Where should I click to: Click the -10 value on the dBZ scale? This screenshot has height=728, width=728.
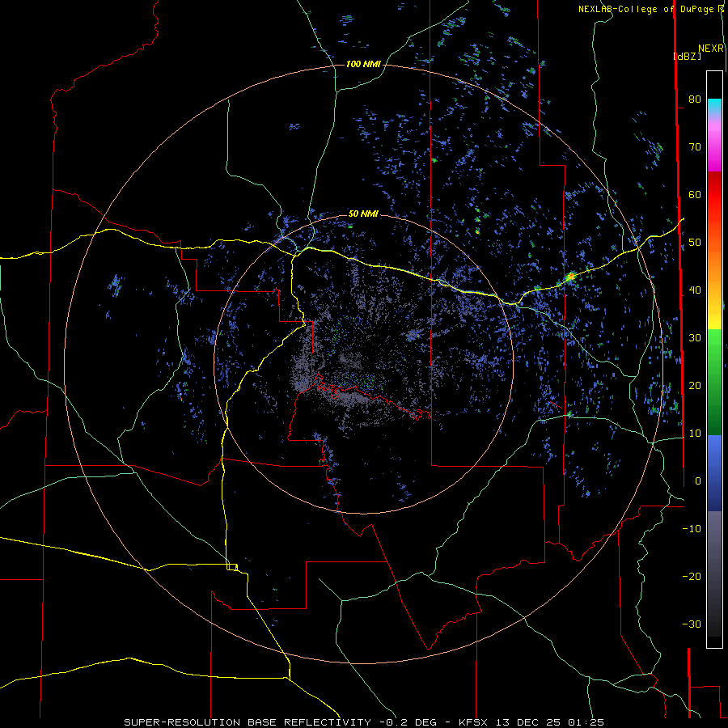(x=692, y=529)
